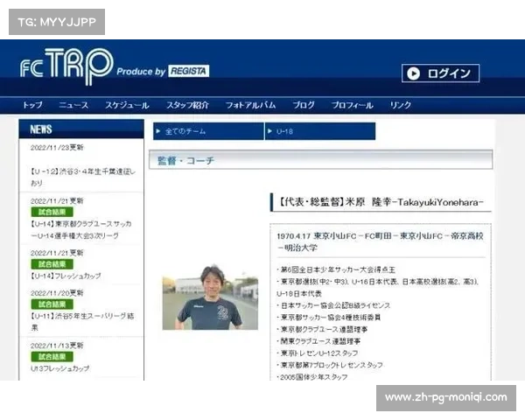The width and height of the screenshot is (525, 420).
Task: Click 試合結果 badge above 【U-14】フレッシュカップ
Action: click(52, 264)
